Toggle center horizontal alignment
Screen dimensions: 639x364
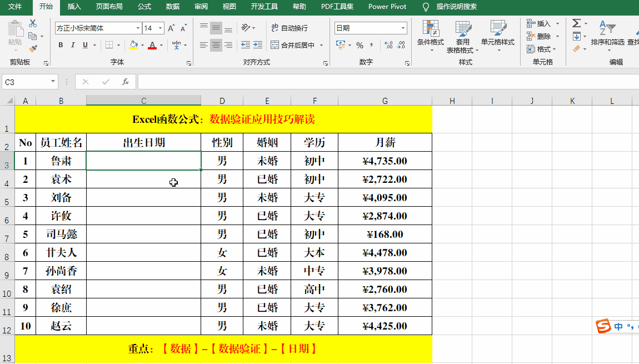coord(216,45)
